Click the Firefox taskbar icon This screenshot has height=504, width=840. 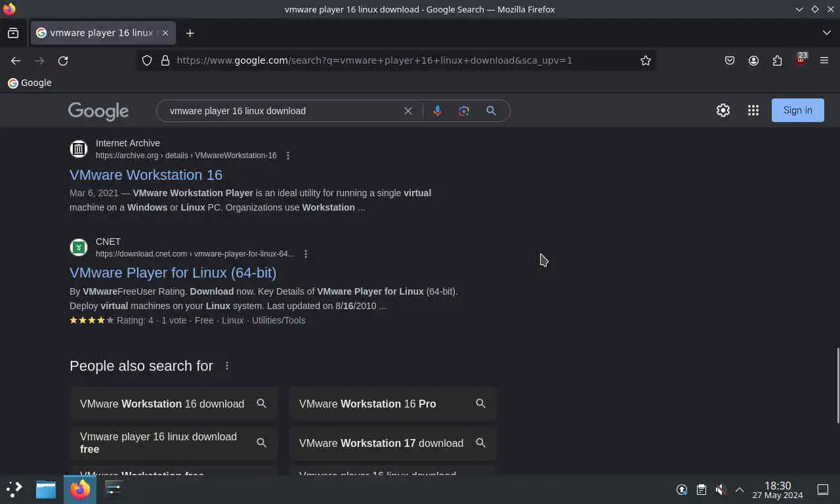80,489
